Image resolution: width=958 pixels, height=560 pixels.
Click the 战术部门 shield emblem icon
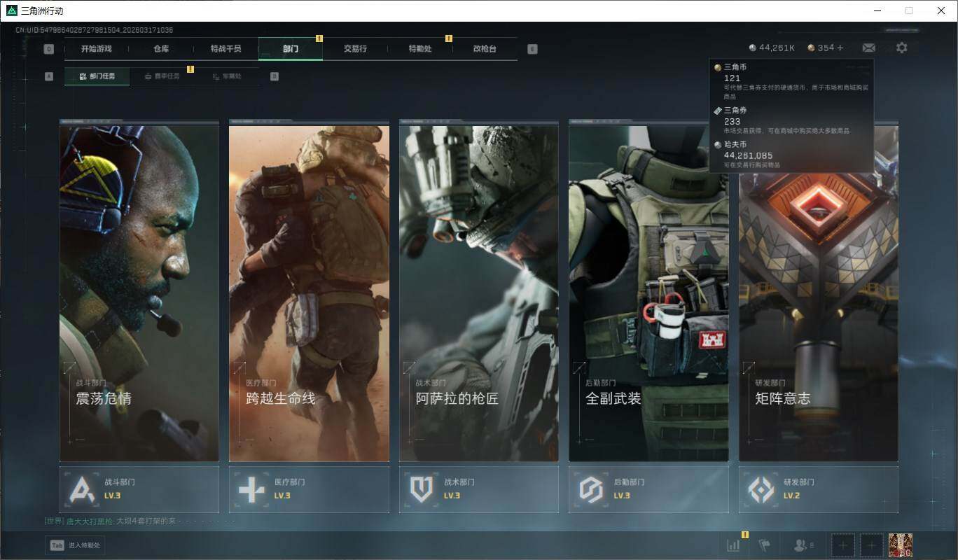tap(421, 489)
